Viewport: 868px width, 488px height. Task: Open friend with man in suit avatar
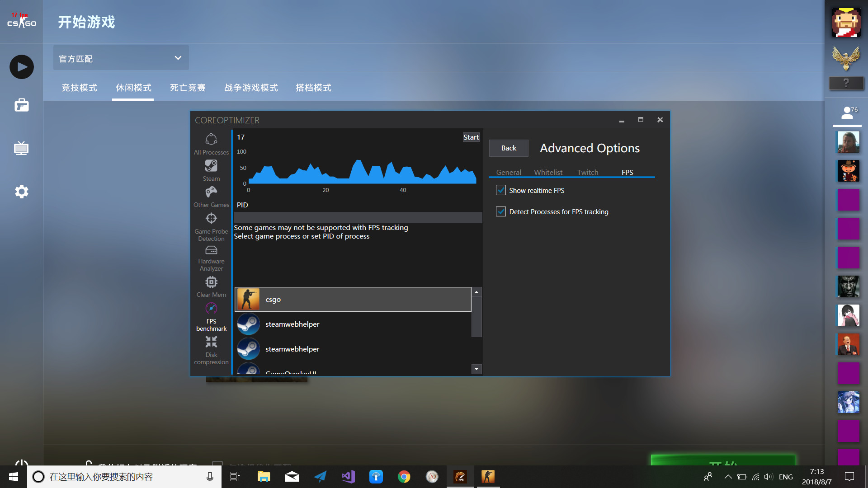click(x=848, y=344)
